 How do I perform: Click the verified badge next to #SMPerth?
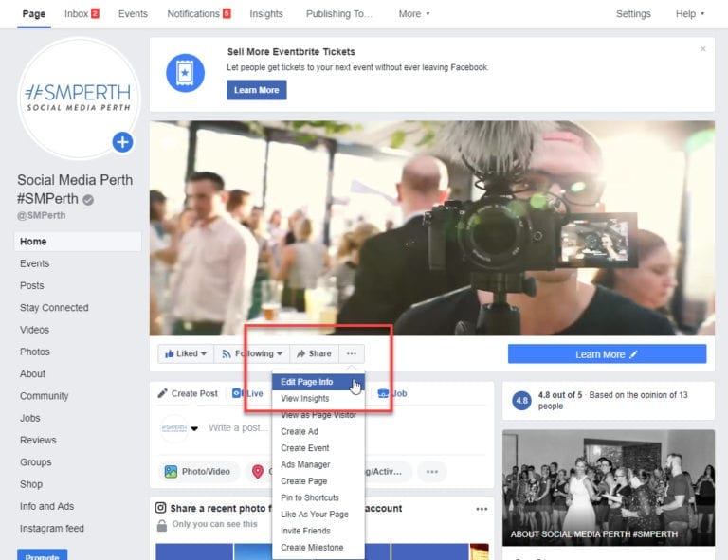[88, 200]
